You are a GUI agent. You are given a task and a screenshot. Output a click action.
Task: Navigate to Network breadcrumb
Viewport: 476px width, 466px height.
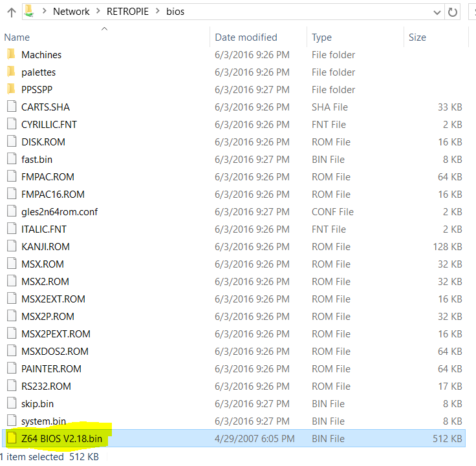(x=71, y=12)
